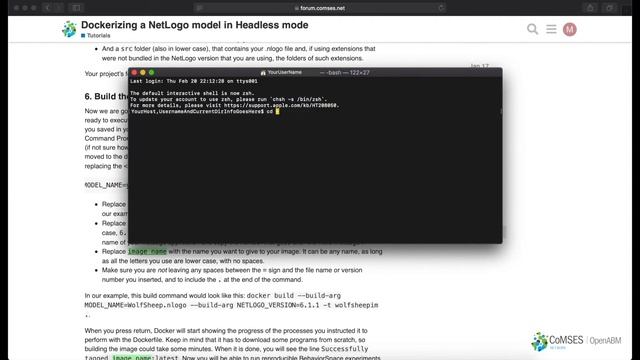
Task: Open the forum search icon
Action: click(x=532, y=29)
